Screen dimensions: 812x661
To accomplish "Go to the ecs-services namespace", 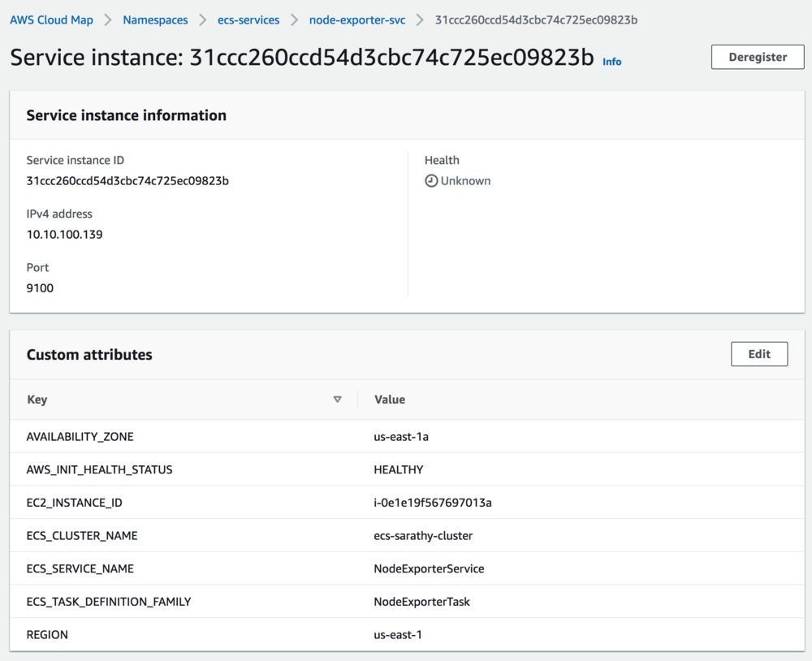I will coord(248,19).
